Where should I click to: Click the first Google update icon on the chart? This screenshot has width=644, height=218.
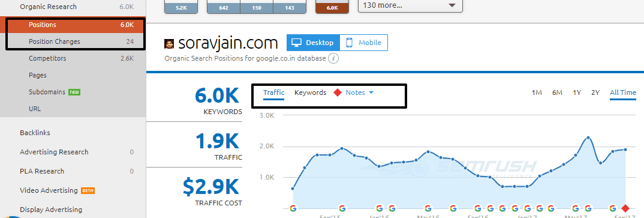point(293,208)
